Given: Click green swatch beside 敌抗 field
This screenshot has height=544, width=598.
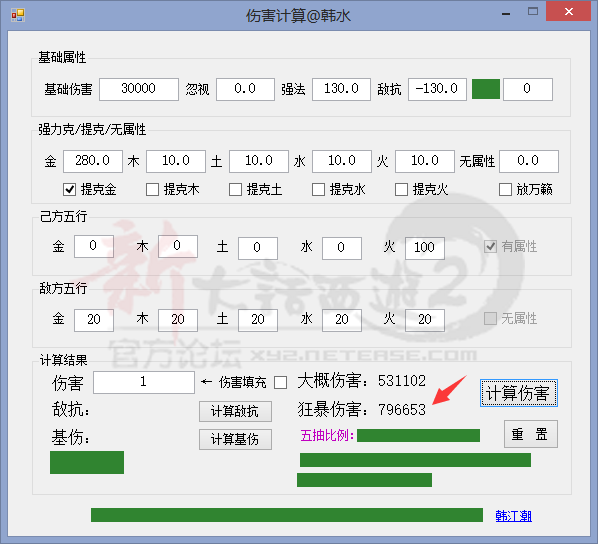Looking at the screenshot, I should 486,89.
